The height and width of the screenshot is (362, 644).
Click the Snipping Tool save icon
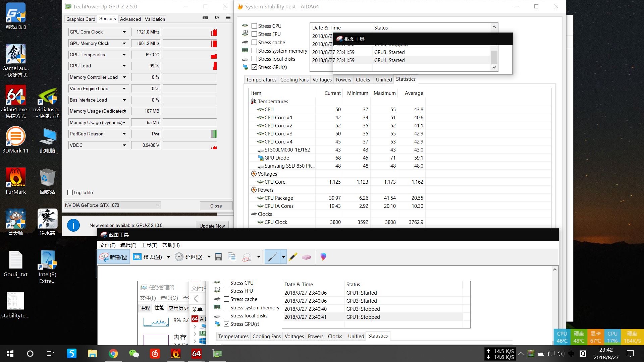tap(218, 257)
